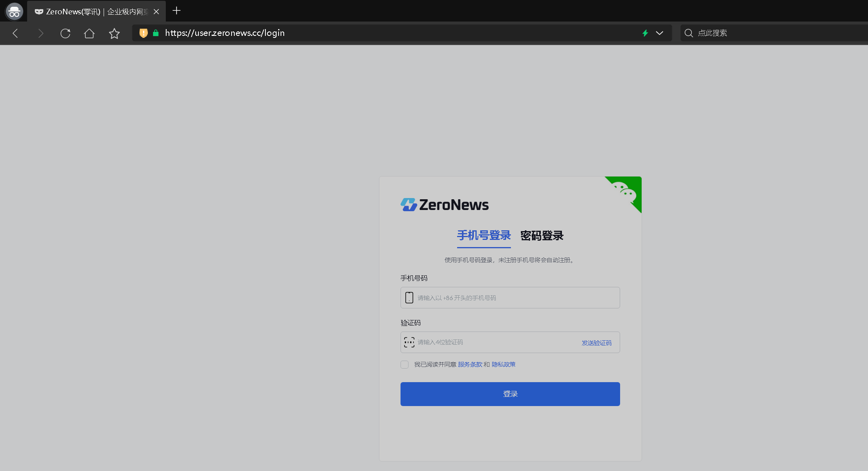Viewport: 868px width, 471px height.
Task: Click the phone icon in 手机号码 field
Action: [409, 298]
